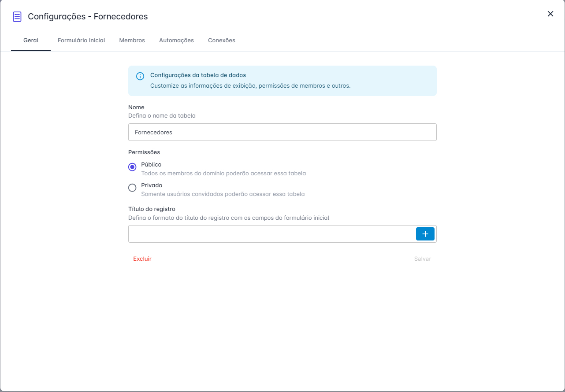Focus the Nome field containing Fornecedores
This screenshot has width=565, height=392.
pyautogui.click(x=282, y=132)
